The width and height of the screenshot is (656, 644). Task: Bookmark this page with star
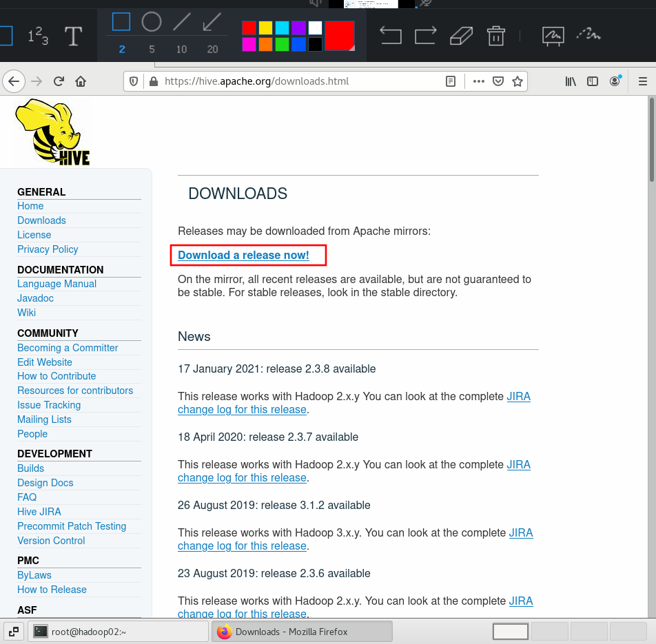[517, 81]
